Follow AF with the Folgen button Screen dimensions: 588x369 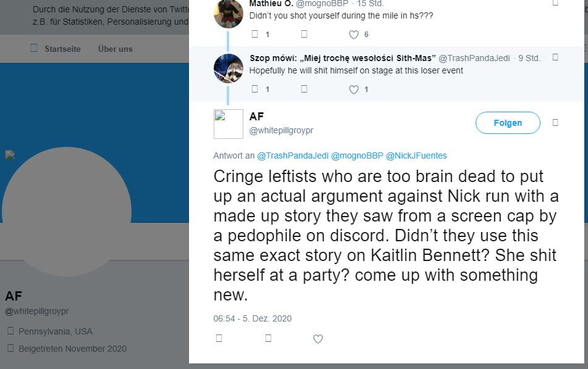click(x=508, y=123)
